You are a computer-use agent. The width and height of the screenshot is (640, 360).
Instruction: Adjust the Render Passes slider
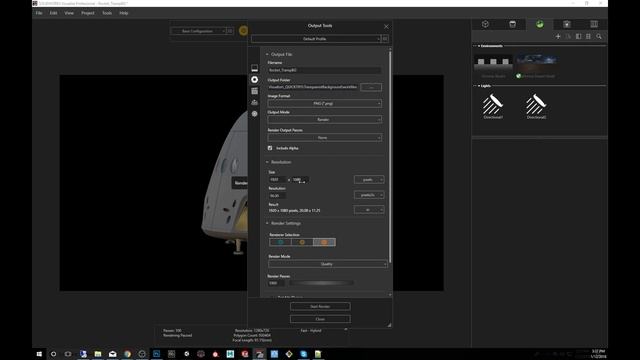321,283
